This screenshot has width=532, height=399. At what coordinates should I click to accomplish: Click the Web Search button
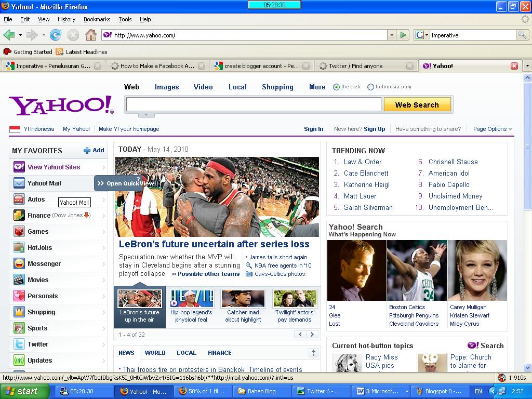pyautogui.click(x=417, y=104)
